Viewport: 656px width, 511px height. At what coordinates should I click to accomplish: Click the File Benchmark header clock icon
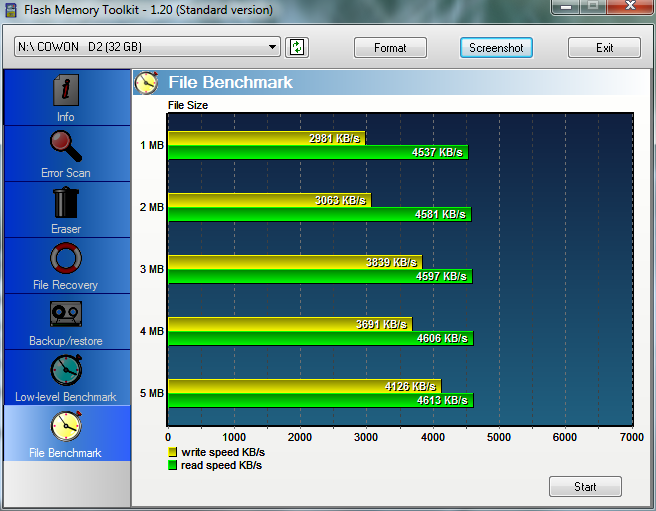146,82
